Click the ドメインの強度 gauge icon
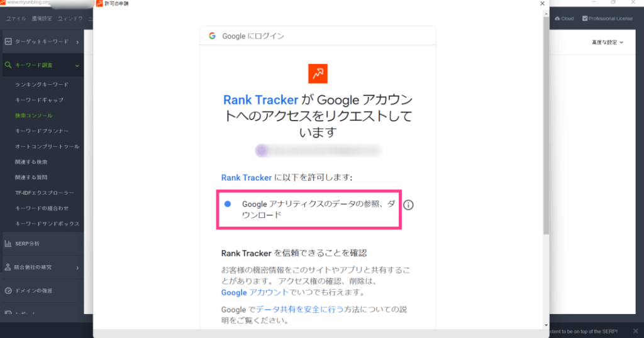This screenshot has height=338, width=644. pyautogui.click(x=8, y=290)
